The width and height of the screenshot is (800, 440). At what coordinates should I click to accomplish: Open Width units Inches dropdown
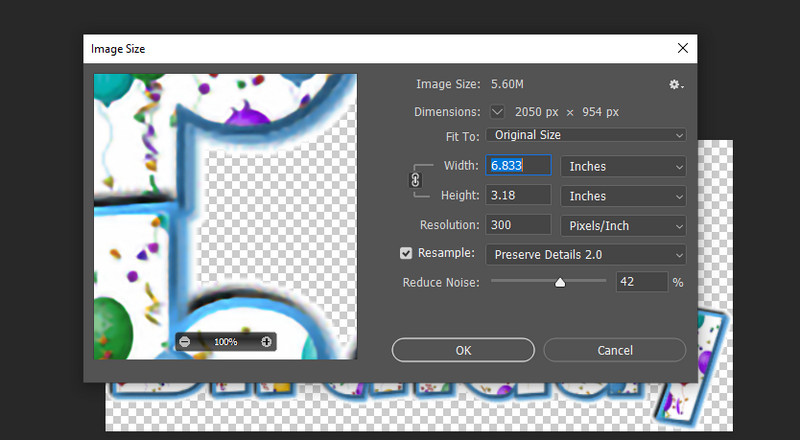tap(623, 166)
